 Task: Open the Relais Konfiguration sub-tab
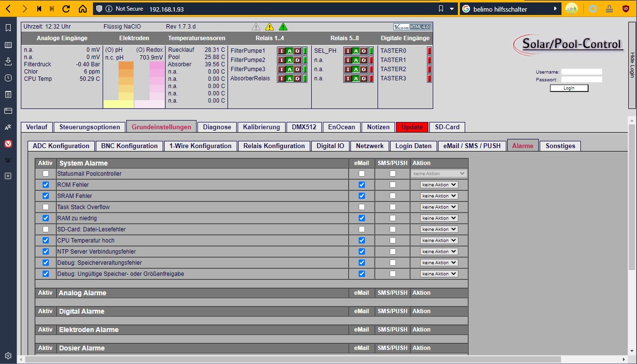pyautogui.click(x=274, y=146)
